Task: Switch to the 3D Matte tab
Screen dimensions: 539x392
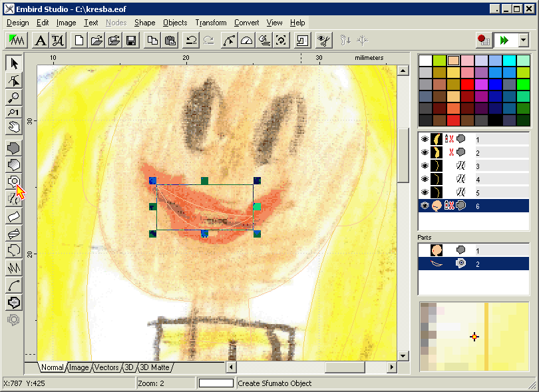Action: pos(154,367)
